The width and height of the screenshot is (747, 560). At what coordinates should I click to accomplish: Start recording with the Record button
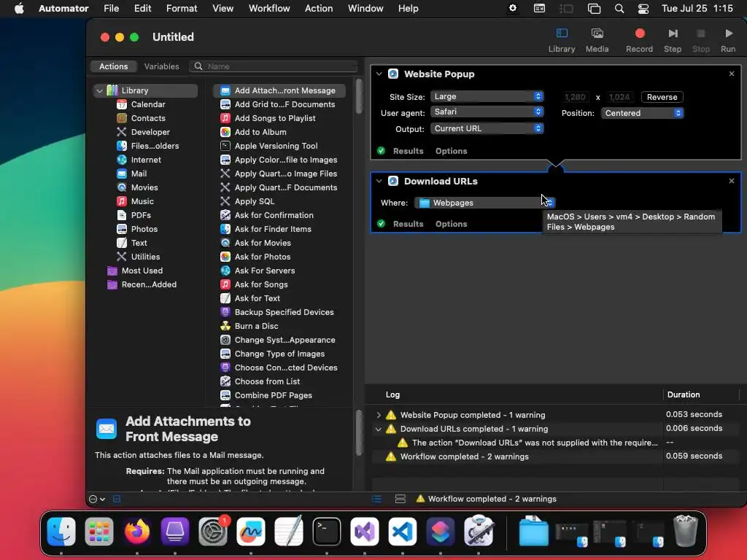(639, 40)
